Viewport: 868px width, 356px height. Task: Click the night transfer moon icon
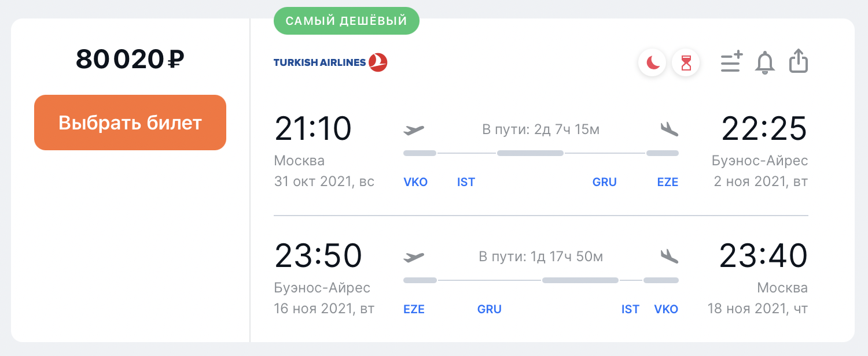pos(653,62)
